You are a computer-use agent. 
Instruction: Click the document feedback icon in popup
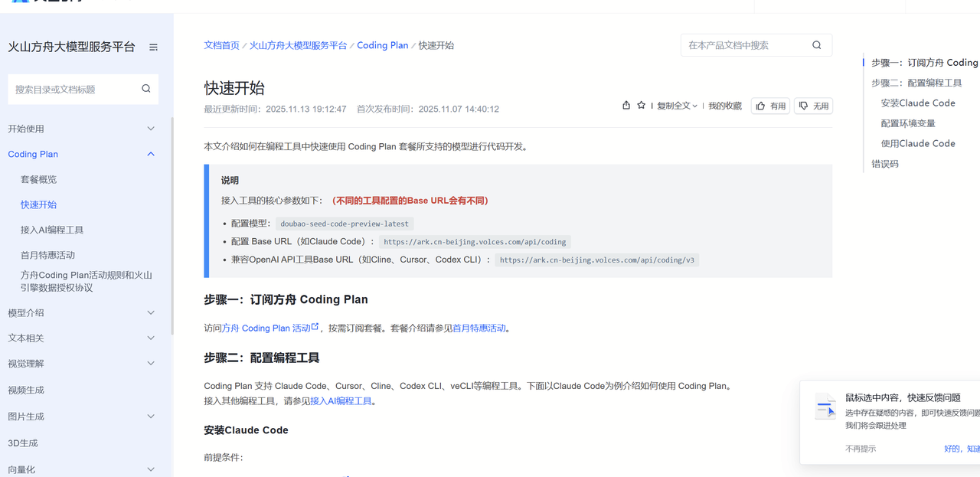[825, 406]
